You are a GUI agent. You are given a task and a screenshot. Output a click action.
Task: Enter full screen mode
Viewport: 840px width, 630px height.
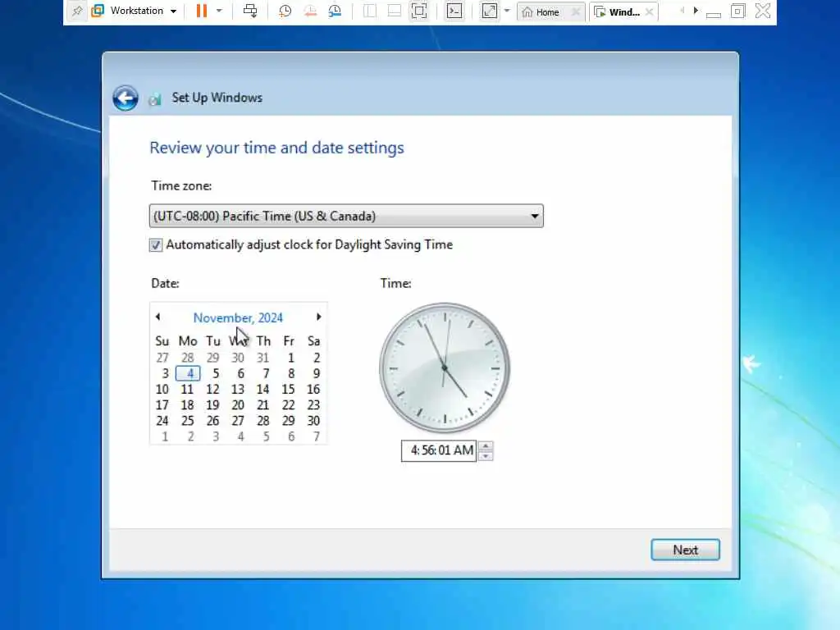(419, 11)
